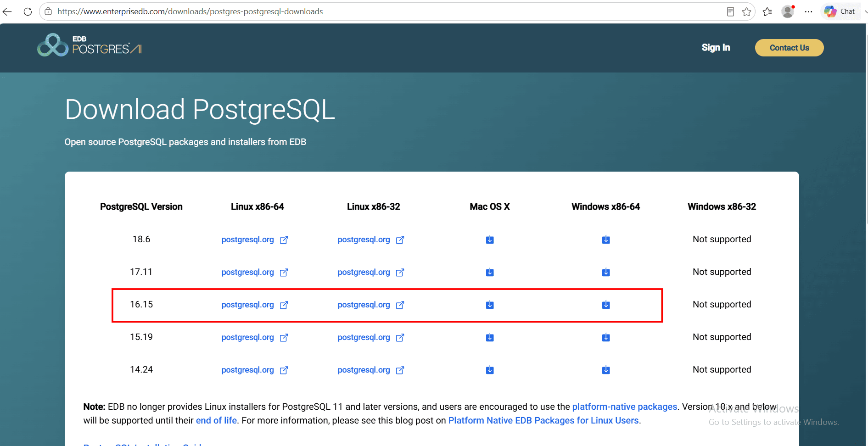Click the Contact Us button
Image resolution: width=868 pixels, height=446 pixels.
tap(789, 48)
